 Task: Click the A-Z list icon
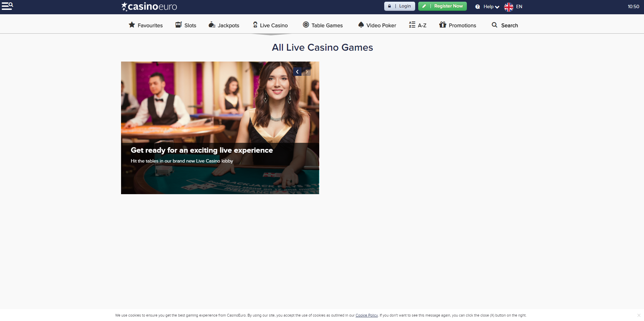(412, 25)
